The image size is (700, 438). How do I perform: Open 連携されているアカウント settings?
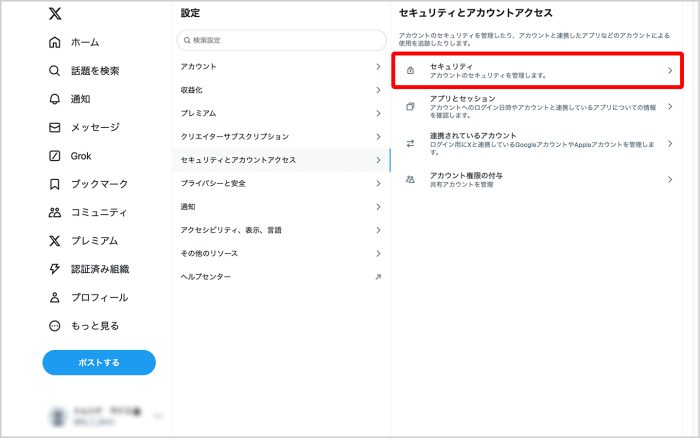(540, 142)
